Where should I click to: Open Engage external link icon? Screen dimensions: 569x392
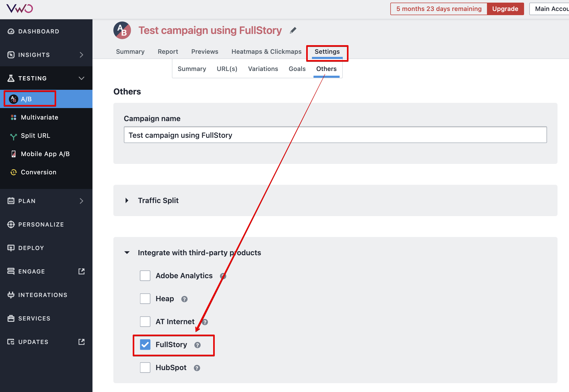(x=82, y=271)
